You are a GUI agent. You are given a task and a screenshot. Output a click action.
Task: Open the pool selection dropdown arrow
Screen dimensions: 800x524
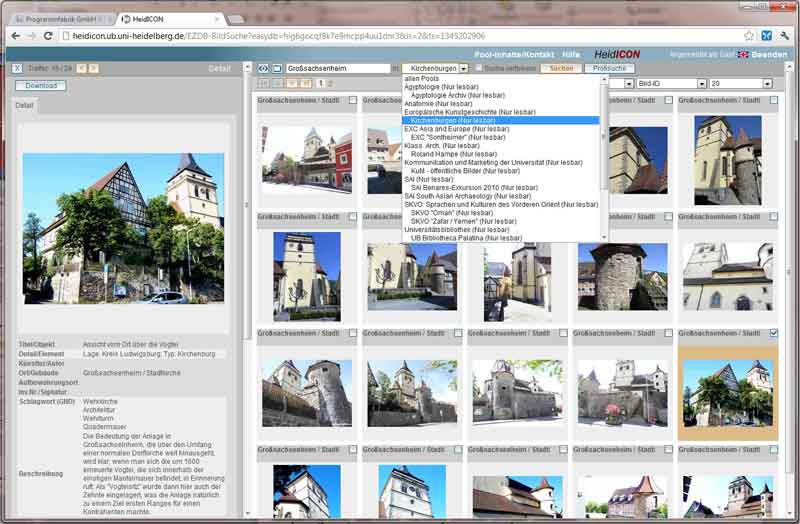tap(463, 68)
